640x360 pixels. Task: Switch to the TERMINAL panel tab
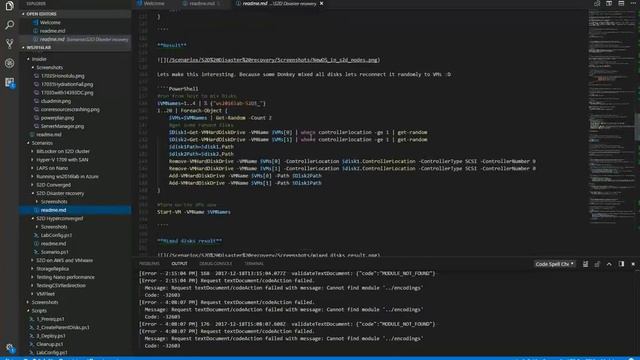click(x=254, y=264)
